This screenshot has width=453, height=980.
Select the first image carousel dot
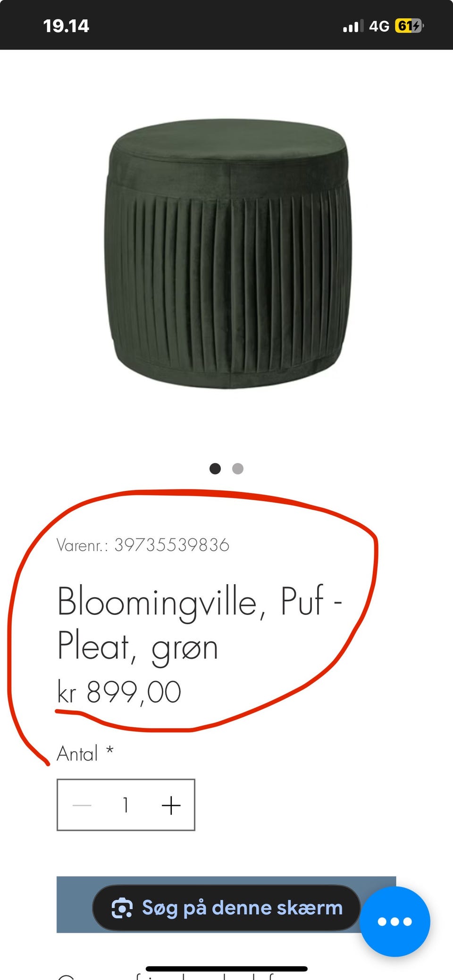tap(215, 469)
